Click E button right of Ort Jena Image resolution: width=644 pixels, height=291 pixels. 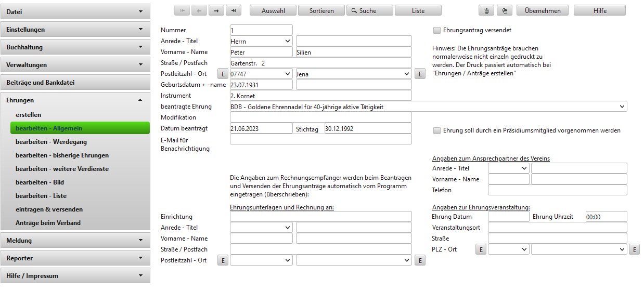420,74
